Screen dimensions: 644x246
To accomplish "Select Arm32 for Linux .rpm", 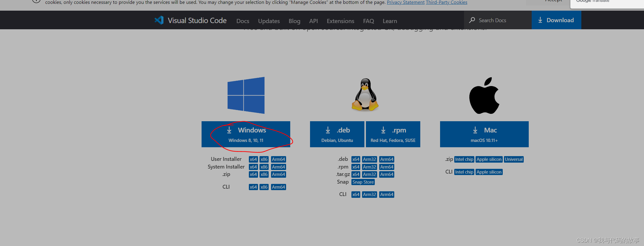I will [x=369, y=167].
